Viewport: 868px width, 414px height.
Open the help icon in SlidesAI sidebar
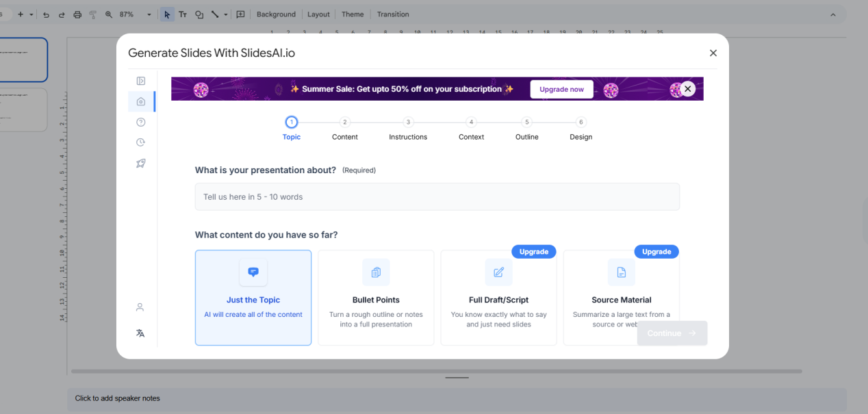click(140, 121)
